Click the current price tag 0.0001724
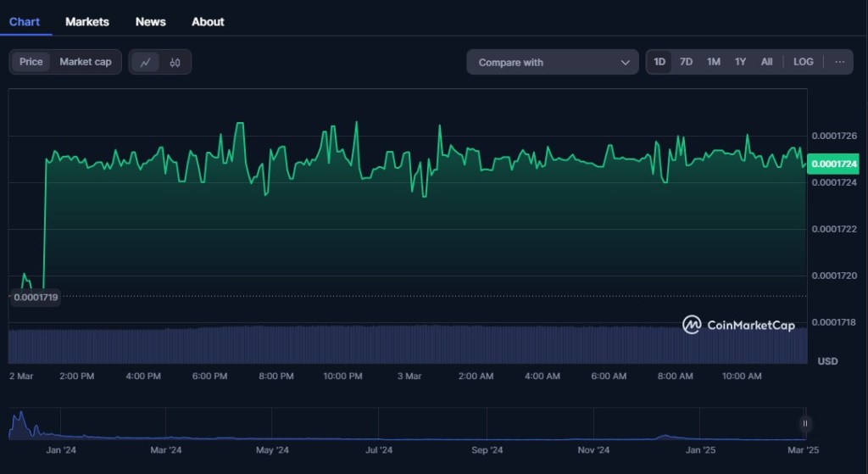Screen dimensions: 868x474 pyautogui.click(x=833, y=164)
